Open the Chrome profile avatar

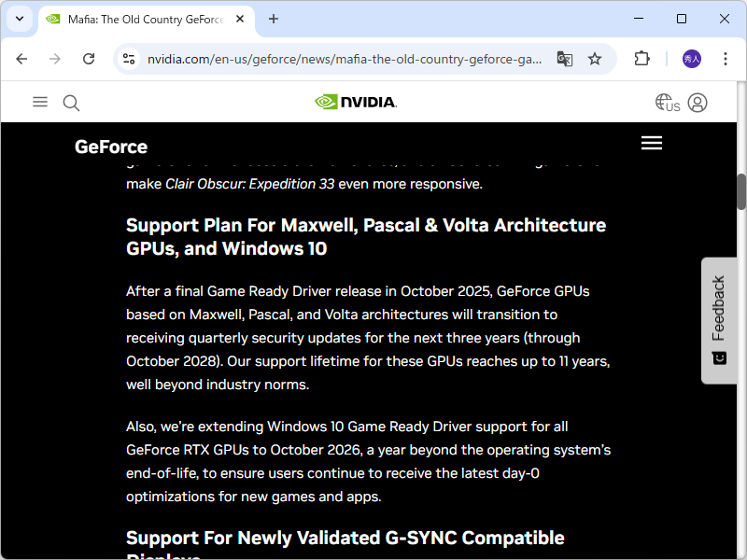tap(692, 59)
